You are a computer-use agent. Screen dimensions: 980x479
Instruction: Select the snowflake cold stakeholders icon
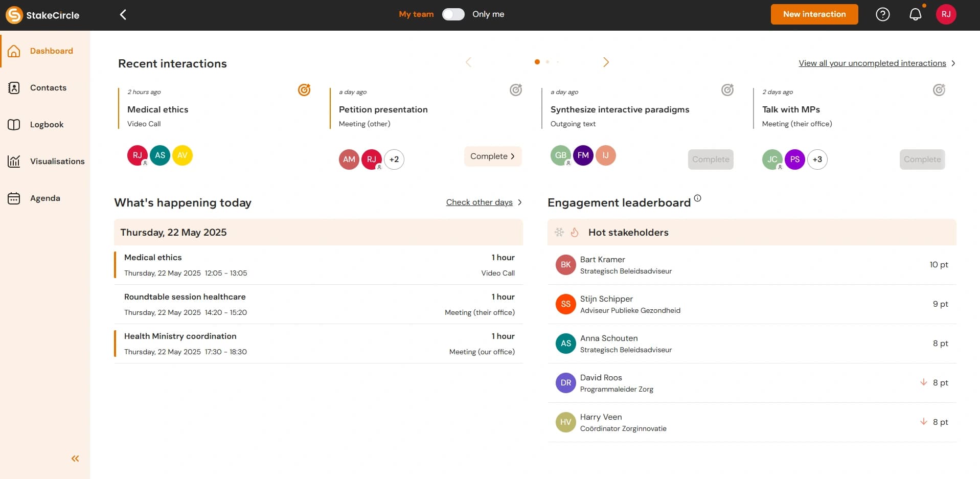559,233
